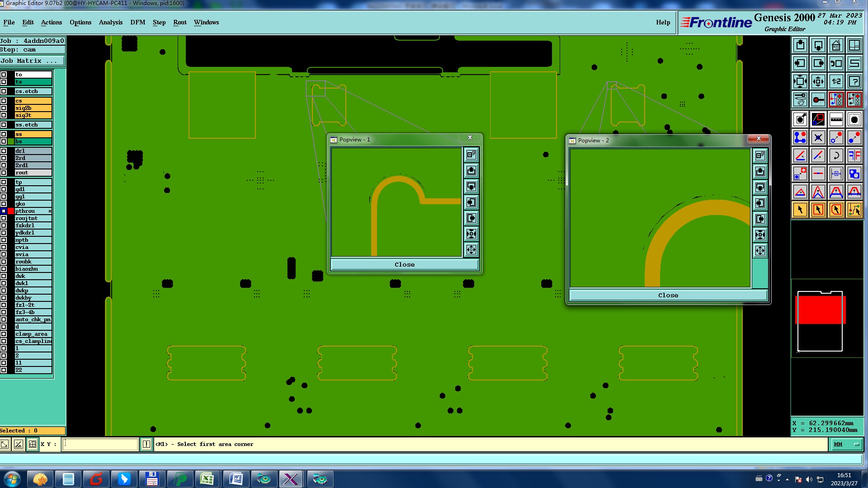The height and width of the screenshot is (488, 868).
Task: Select the rotate feature tool
Action: coord(836,156)
